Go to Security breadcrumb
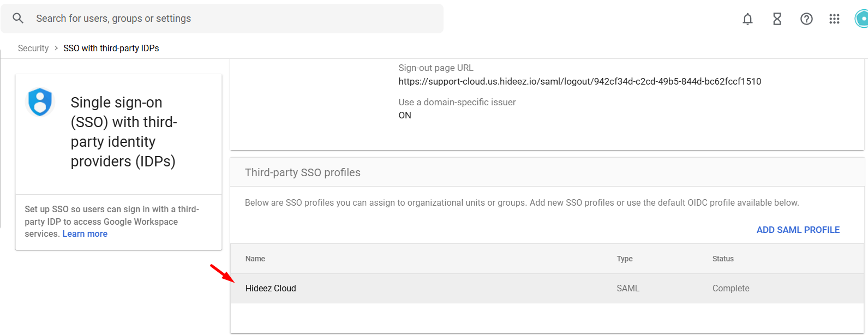 (x=33, y=48)
